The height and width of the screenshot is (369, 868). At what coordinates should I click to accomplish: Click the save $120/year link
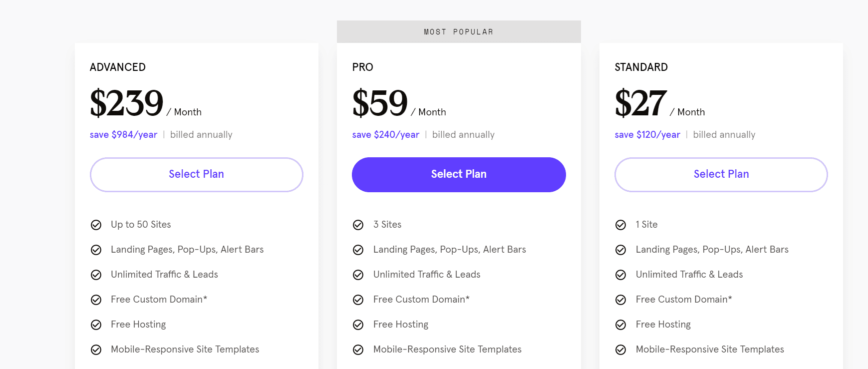tap(647, 135)
